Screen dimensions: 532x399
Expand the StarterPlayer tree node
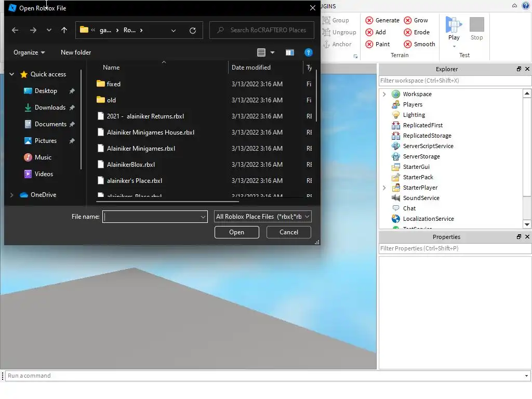click(x=384, y=188)
